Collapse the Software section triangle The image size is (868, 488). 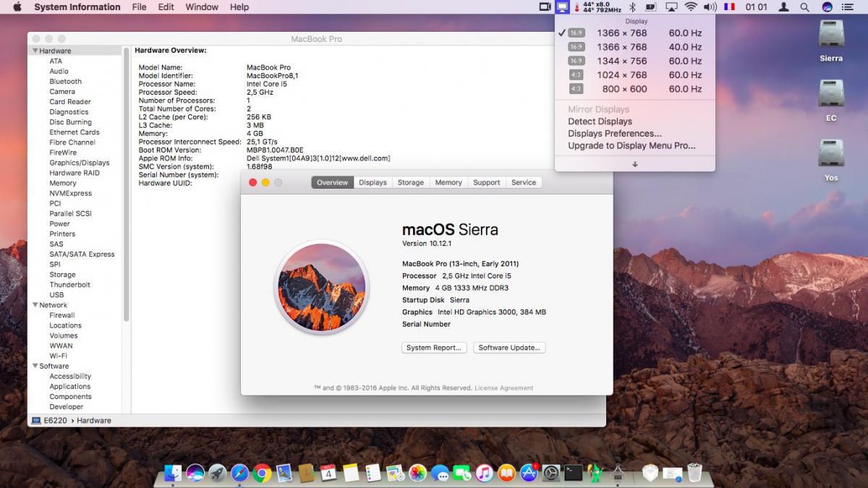click(x=35, y=366)
